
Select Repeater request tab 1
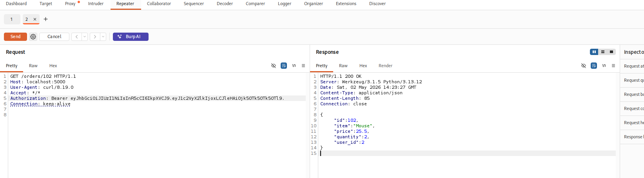(x=12, y=19)
